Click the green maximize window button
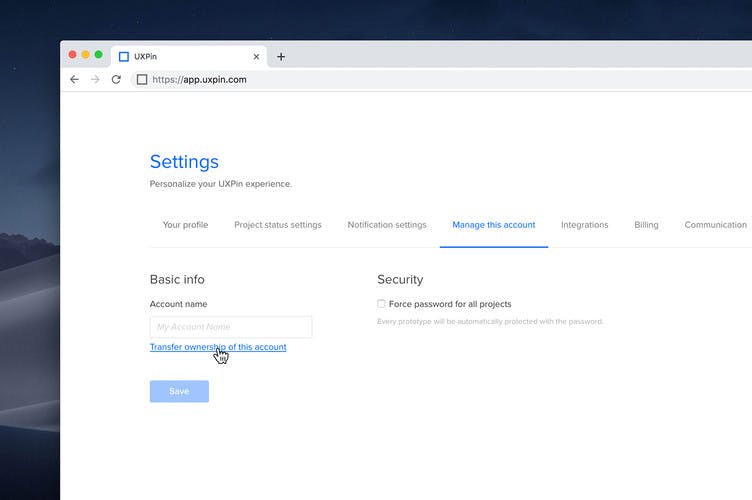 point(98,55)
